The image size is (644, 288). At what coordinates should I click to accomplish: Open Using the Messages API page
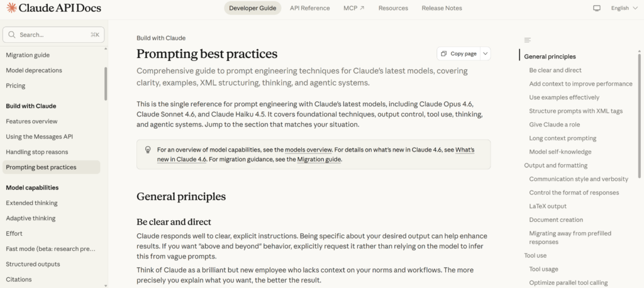point(40,137)
